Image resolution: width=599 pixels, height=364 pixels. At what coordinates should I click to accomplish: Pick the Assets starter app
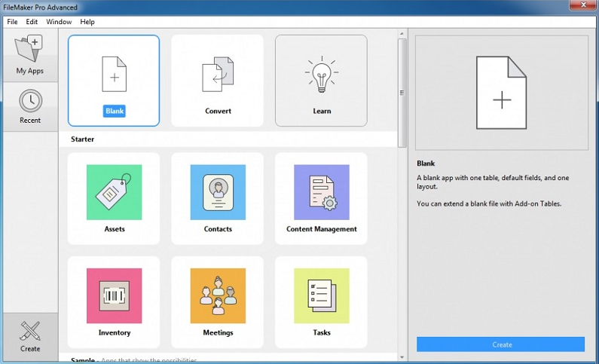[114, 199]
